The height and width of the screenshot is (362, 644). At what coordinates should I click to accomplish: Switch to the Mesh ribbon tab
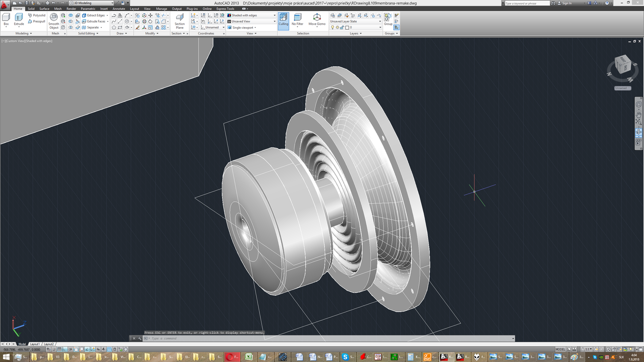pos(58,9)
